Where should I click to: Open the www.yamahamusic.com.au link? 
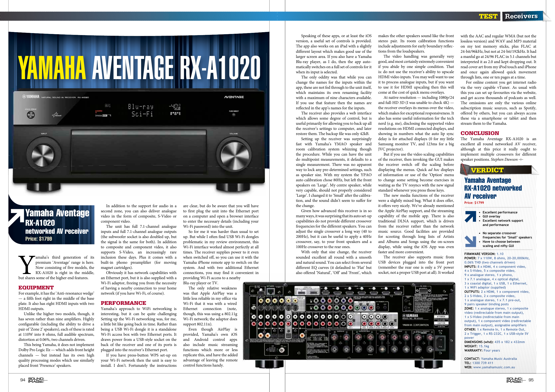point(494,367)
